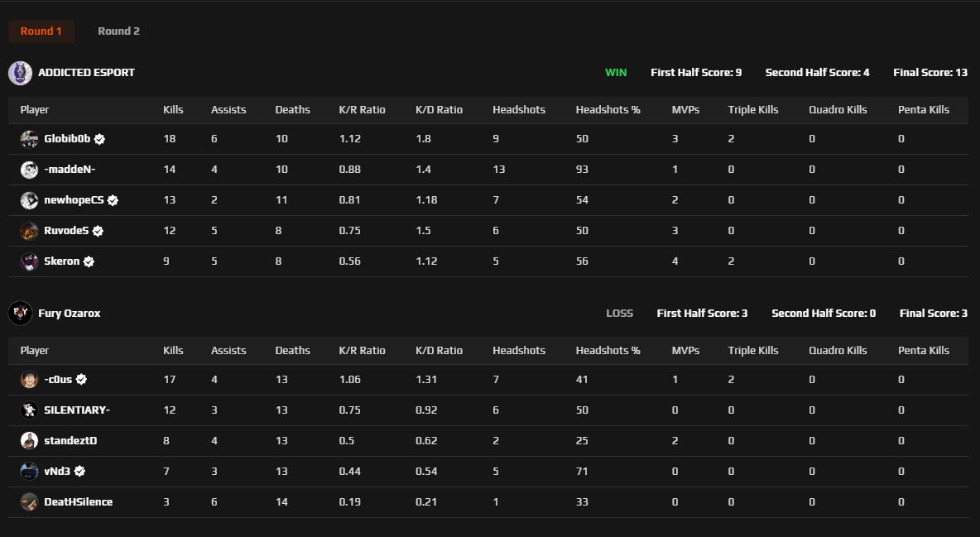The width and height of the screenshot is (980, 537).
Task: Select 'Final Score: 3' text
Action: (x=934, y=314)
